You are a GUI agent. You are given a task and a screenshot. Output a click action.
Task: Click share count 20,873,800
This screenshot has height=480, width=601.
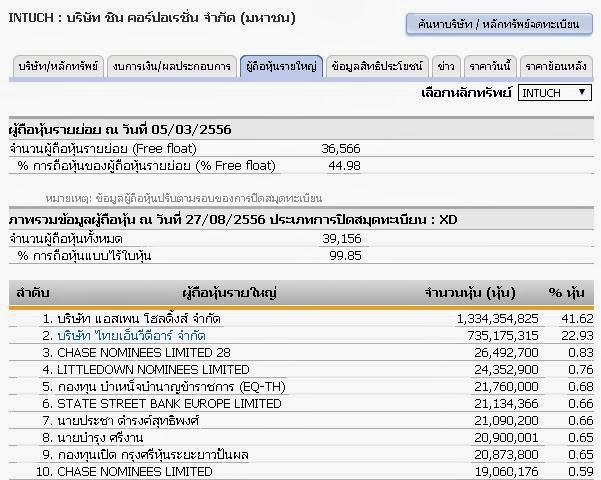tap(506, 455)
